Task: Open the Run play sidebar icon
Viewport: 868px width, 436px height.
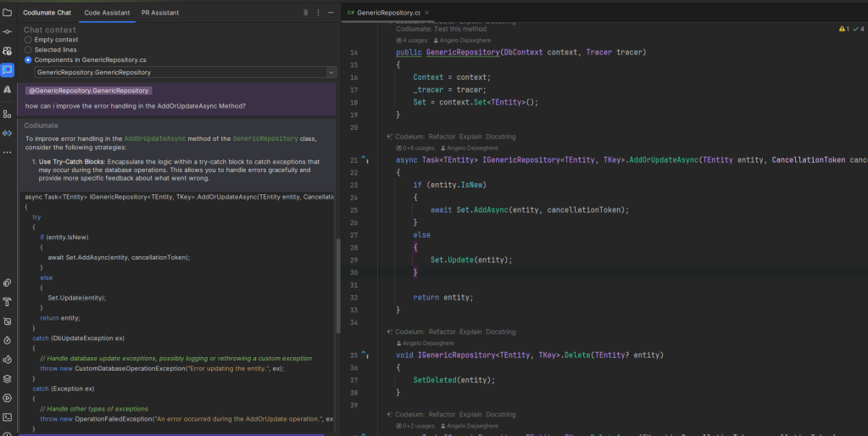Action: click(7, 398)
